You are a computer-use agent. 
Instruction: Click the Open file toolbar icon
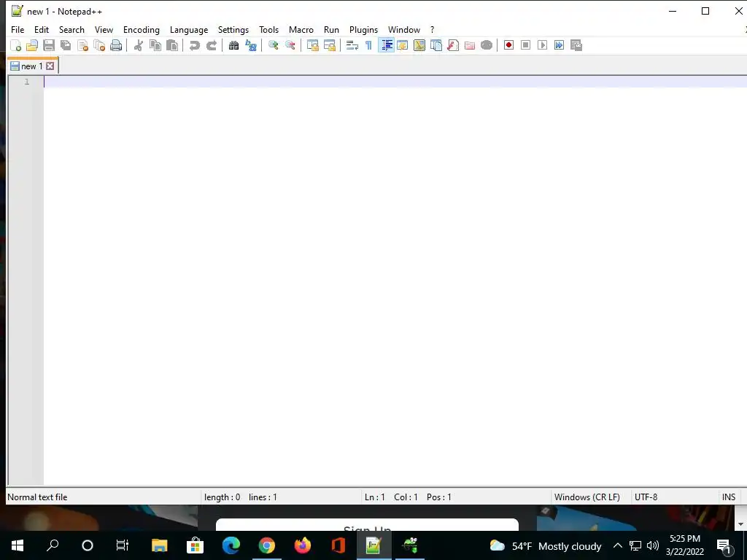(32, 45)
